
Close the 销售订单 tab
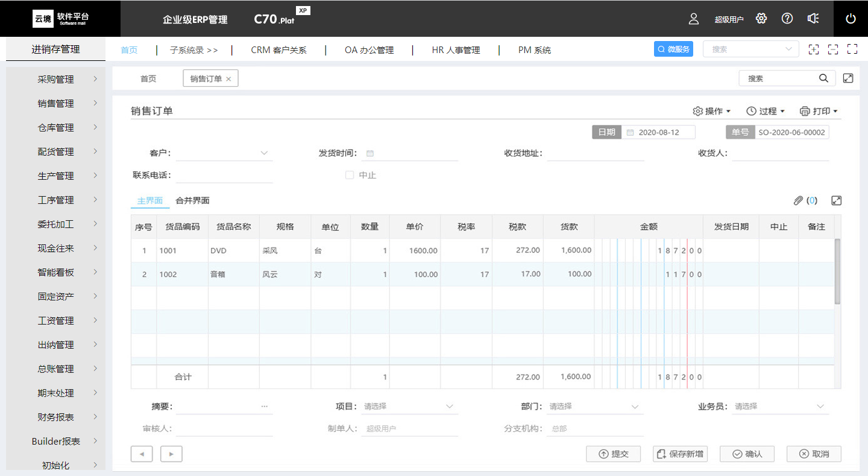click(228, 79)
